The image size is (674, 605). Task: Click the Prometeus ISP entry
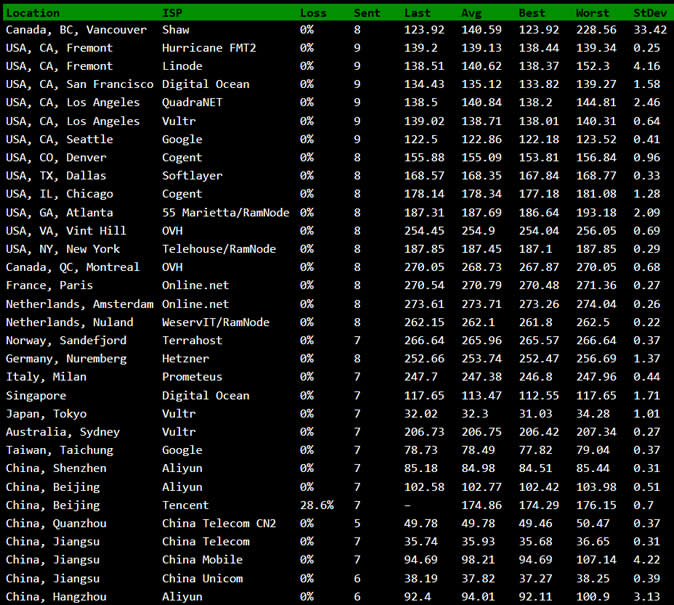point(192,377)
